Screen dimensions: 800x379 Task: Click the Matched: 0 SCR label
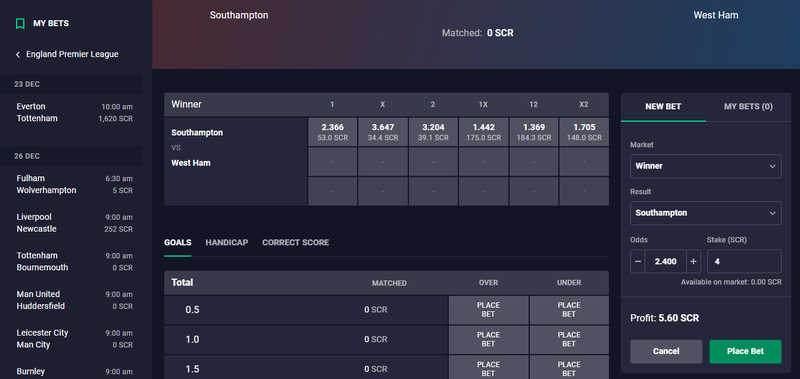coord(478,33)
